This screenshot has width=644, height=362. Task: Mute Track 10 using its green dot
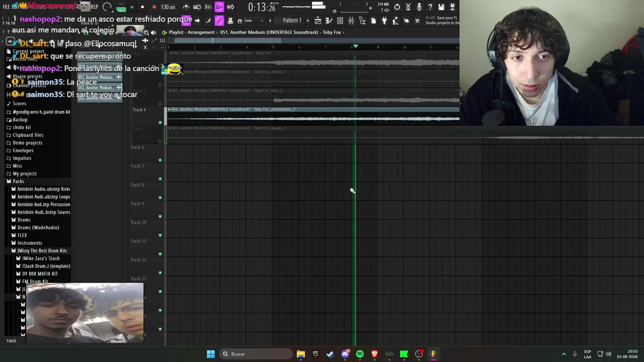point(160,235)
